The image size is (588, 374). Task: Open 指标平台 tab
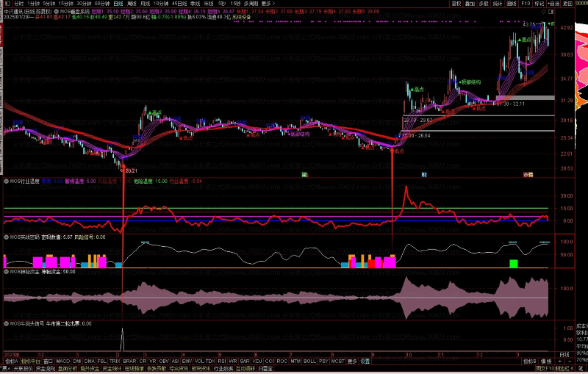point(31,362)
